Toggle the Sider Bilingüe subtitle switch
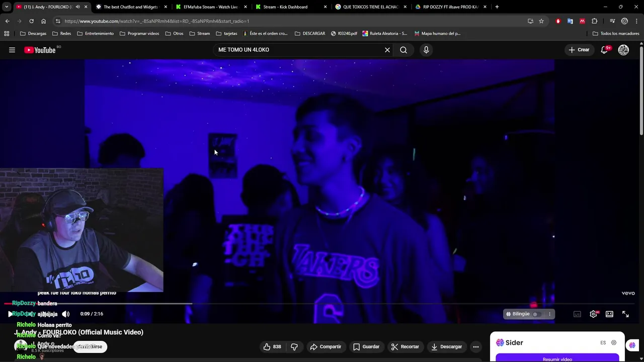The height and width of the screenshot is (362, 644). [x=536, y=314]
